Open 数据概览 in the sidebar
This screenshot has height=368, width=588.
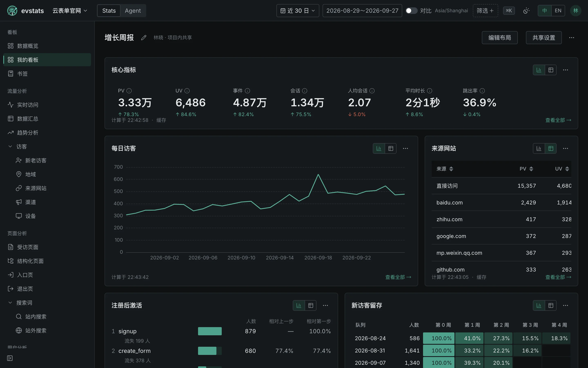[47, 46]
